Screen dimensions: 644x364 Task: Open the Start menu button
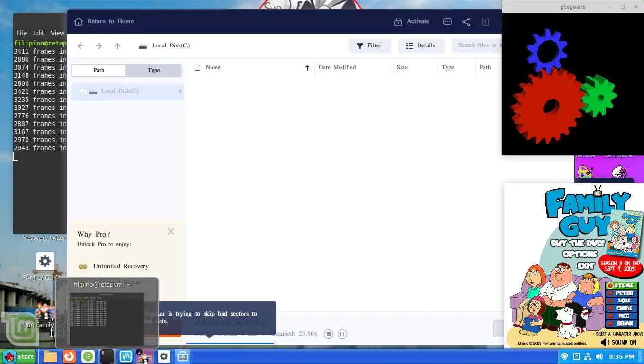tap(19, 357)
